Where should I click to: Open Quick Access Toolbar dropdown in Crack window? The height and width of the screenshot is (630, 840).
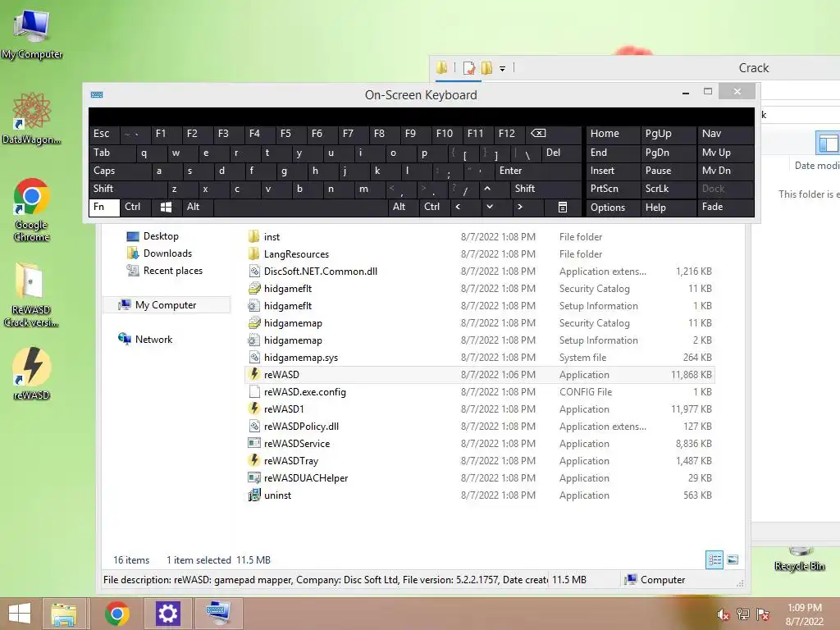click(x=503, y=69)
